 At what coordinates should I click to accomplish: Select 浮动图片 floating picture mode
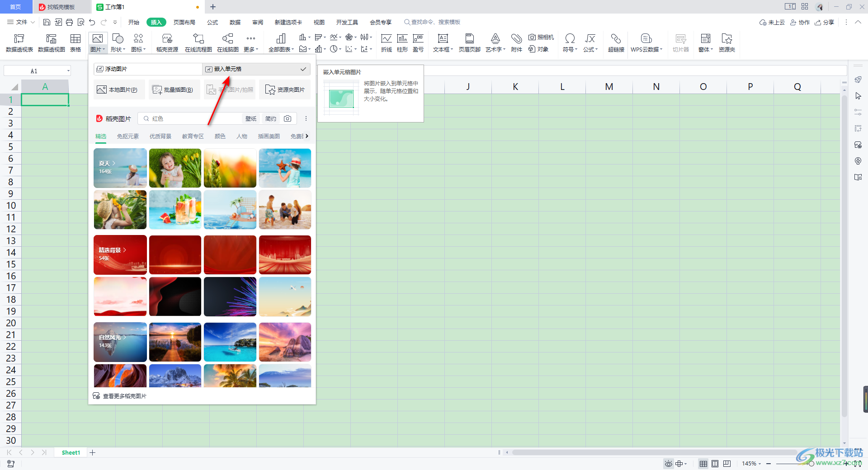(148, 69)
